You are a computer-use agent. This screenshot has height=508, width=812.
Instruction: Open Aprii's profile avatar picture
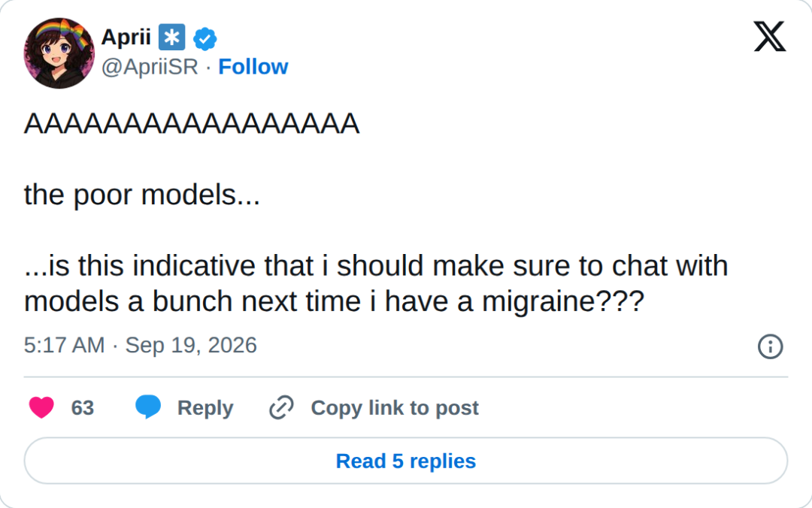pos(59,53)
